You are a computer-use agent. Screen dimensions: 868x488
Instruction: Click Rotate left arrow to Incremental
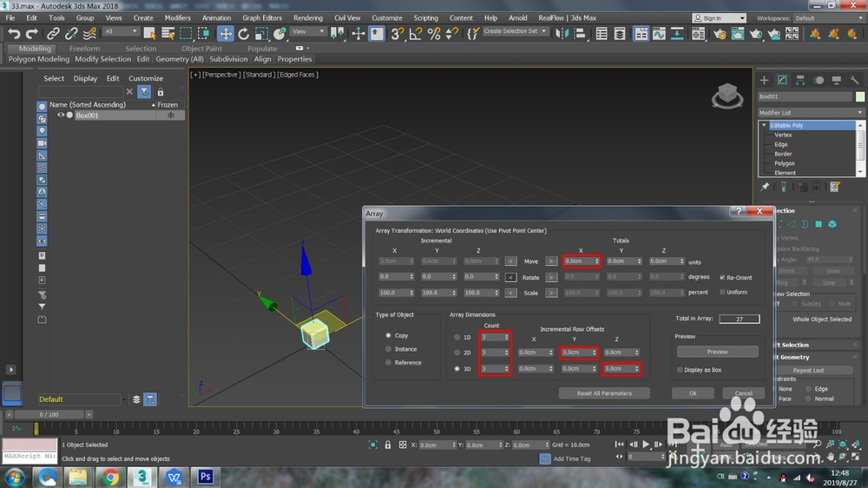(x=511, y=277)
